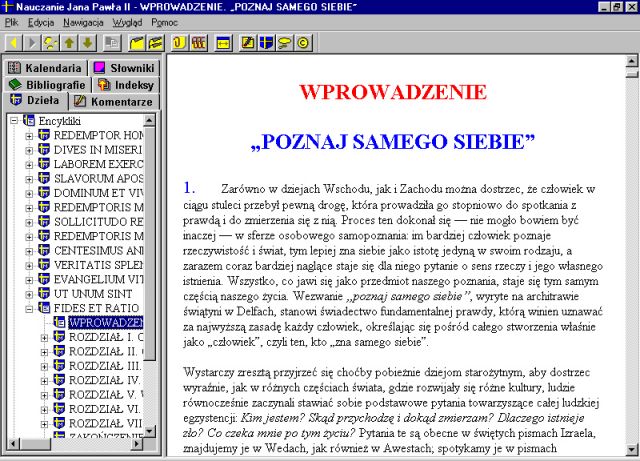The width and height of the screenshot is (640, 461).
Task: Click the shield icon beside LABOREM EXERC
Action: pyautogui.click(x=44, y=164)
